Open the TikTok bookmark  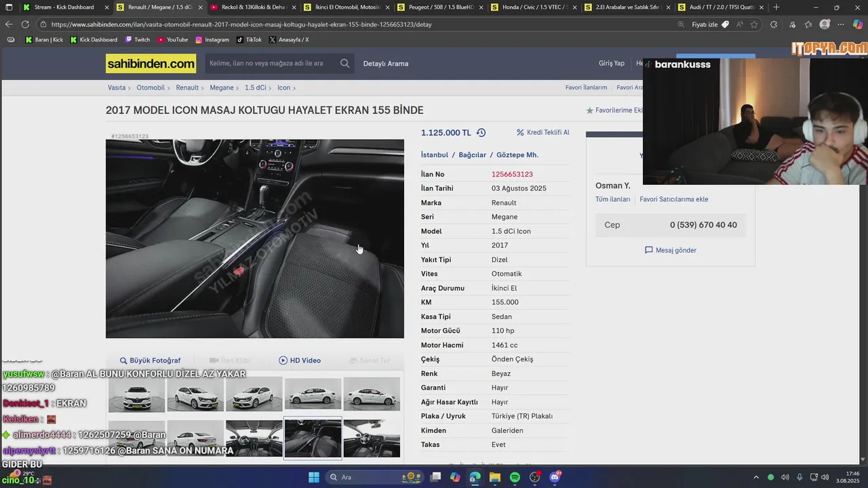(249, 40)
